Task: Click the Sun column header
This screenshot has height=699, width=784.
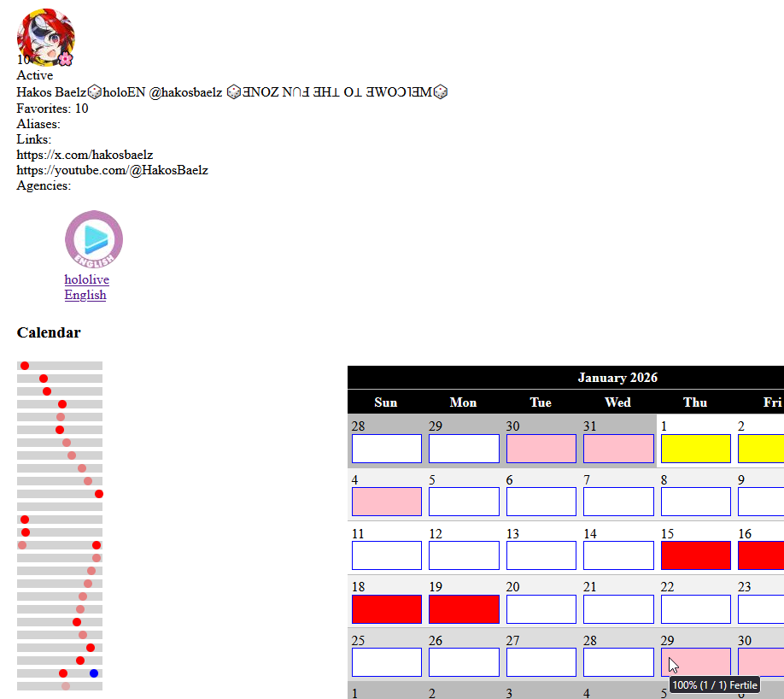Action: point(385,402)
